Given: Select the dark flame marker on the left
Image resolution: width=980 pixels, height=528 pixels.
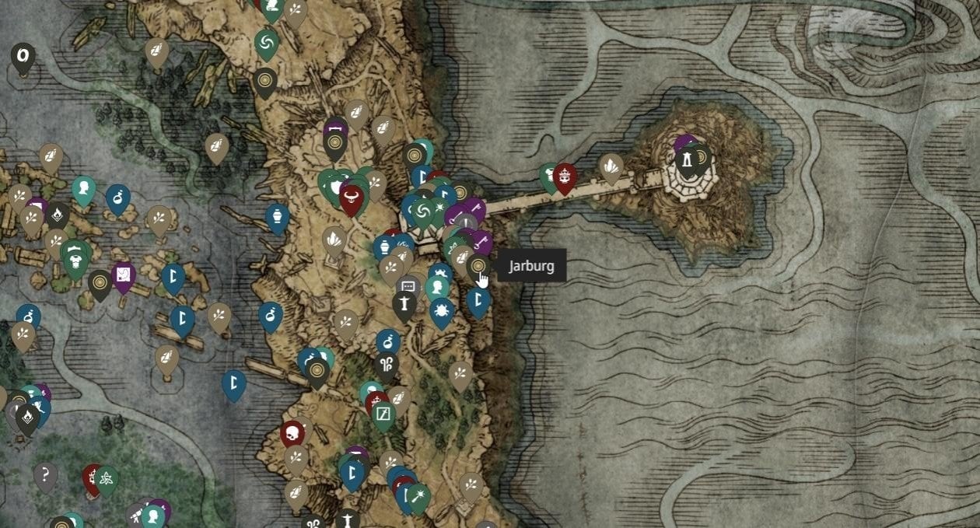Looking at the screenshot, I should pos(58,214).
